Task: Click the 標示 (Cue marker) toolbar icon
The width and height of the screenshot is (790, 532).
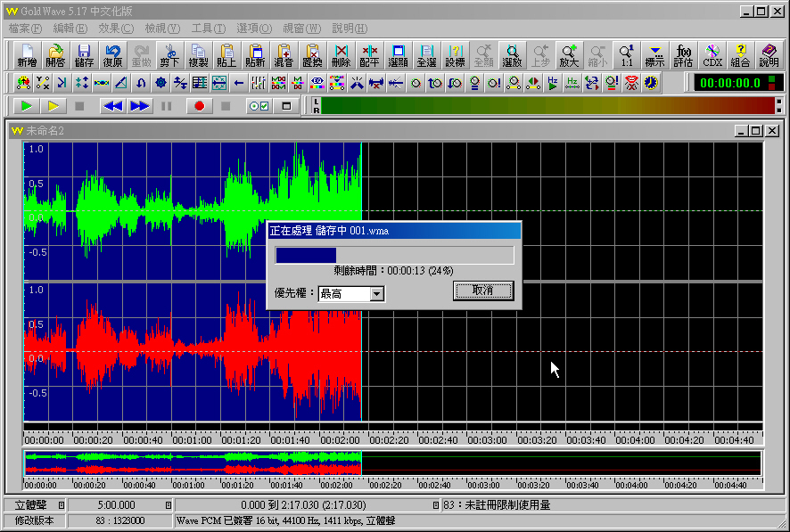Action: click(654, 55)
